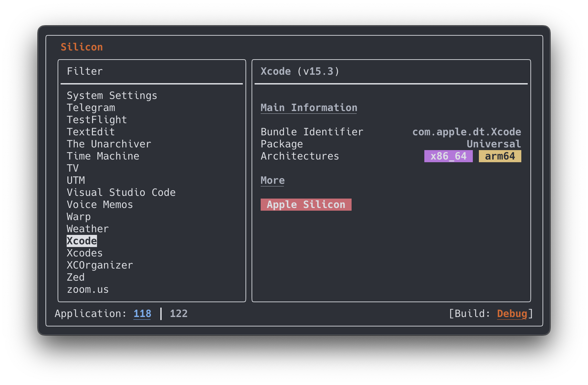Click the Application: status label
The height and width of the screenshot is (385, 588).
pyautogui.click(x=91, y=314)
